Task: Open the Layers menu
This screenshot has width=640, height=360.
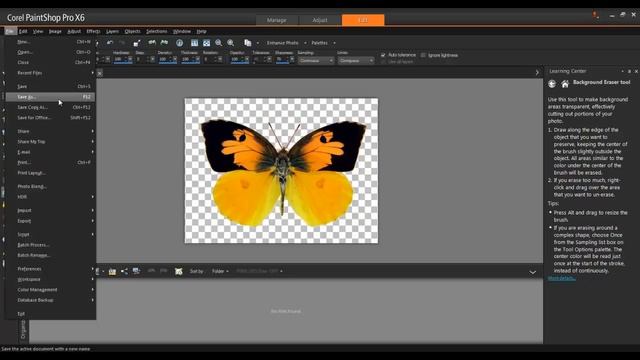Action: (x=112, y=31)
